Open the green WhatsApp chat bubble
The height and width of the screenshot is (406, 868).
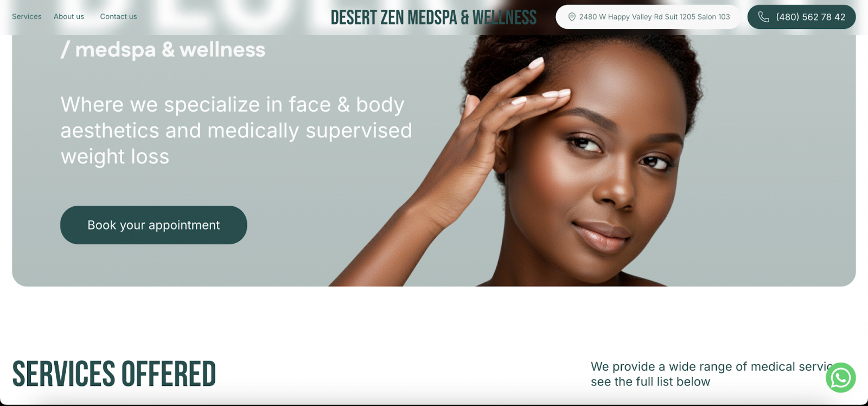[x=840, y=377]
